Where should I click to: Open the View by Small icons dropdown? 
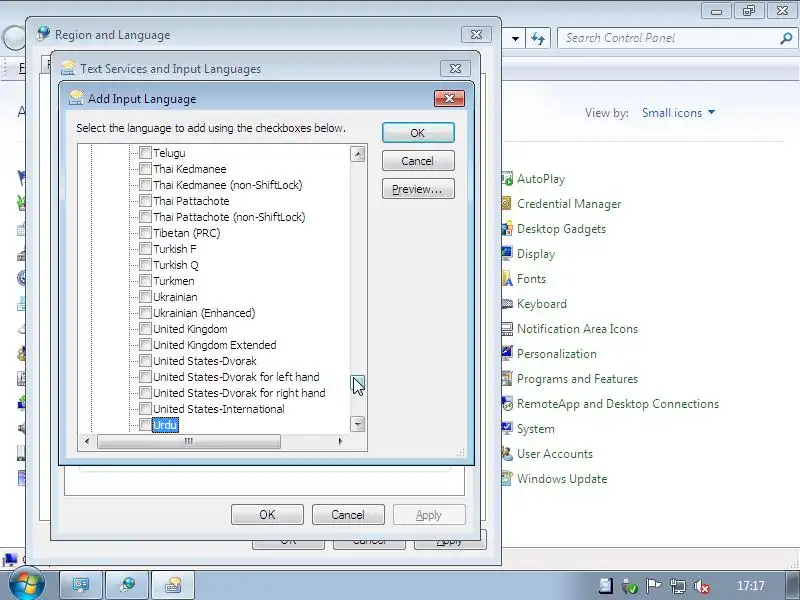click(678, 113)
